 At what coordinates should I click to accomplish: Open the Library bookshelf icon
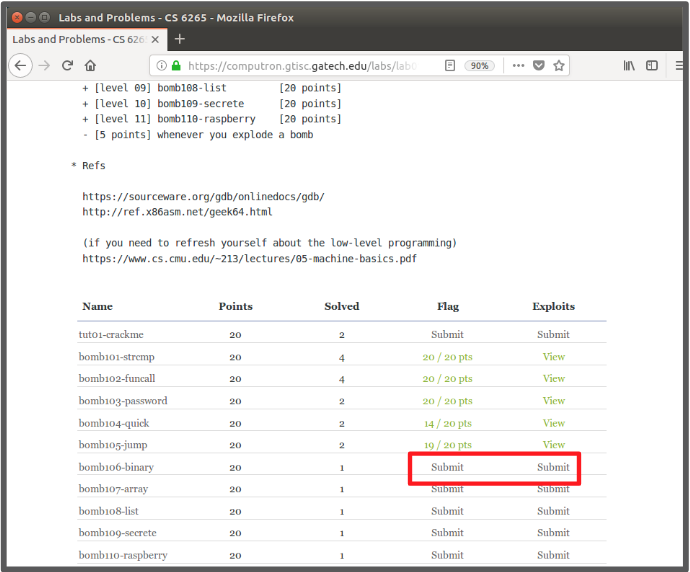tap(629, 66)
